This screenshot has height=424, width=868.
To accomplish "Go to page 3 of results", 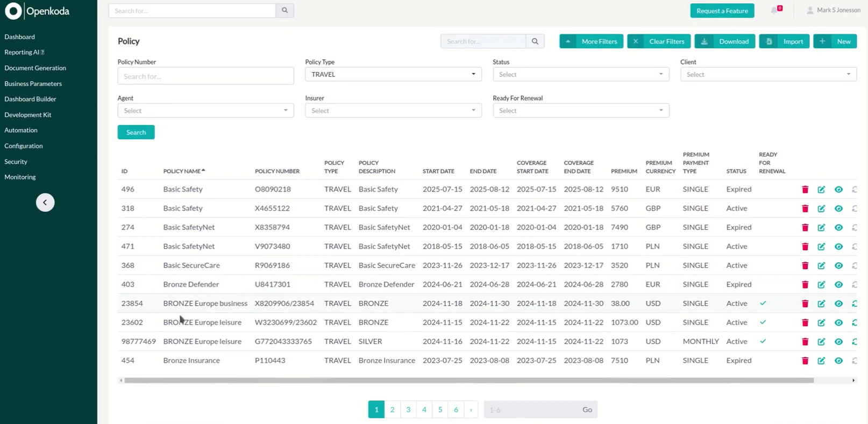I will click(x=408, y=409).
